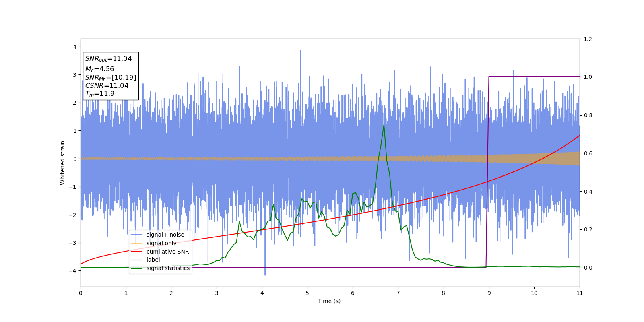Click right y-axis tick label 1.2
The height and width of the screenshot is (322, 644).
[588, 39]
